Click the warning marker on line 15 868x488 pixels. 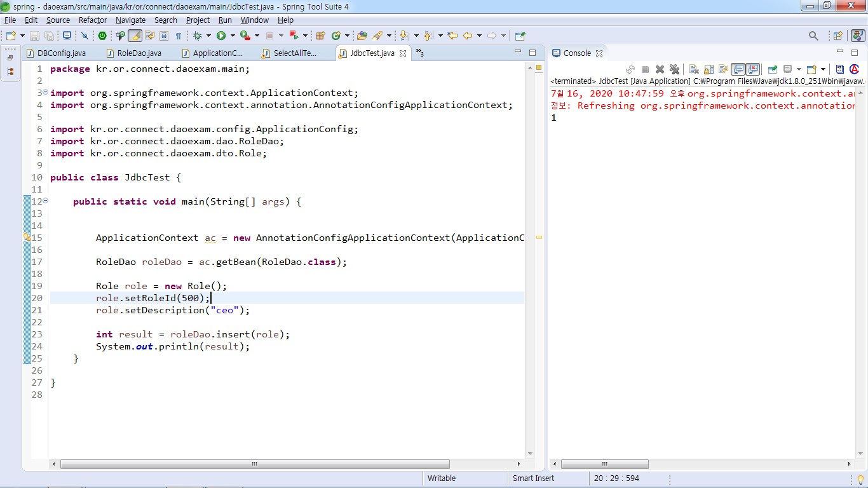pyautogui.click(x=27, y=238)
